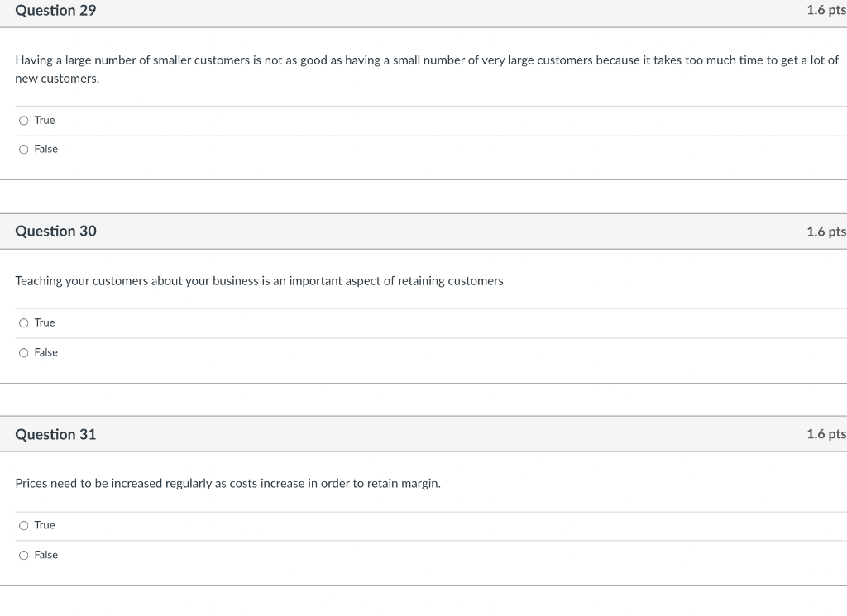The image size is (847, 616).
Task: Choose False radio button for Question 30
Action: [x=24, y=353]
